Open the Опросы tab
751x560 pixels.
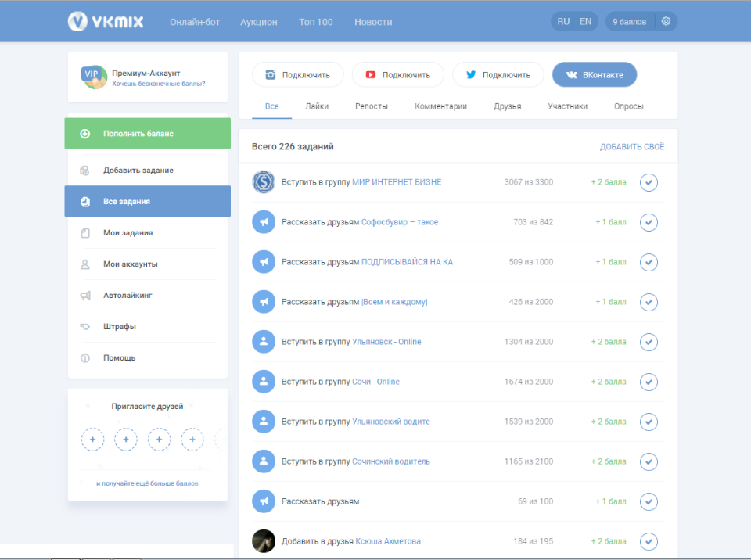point(628,106)
